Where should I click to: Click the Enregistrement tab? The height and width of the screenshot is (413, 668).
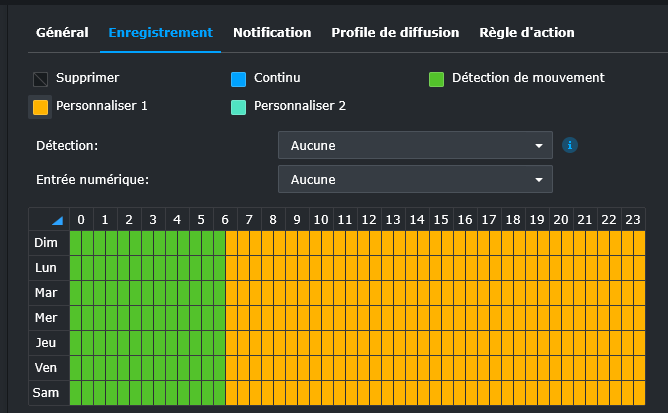coord(160,33)
